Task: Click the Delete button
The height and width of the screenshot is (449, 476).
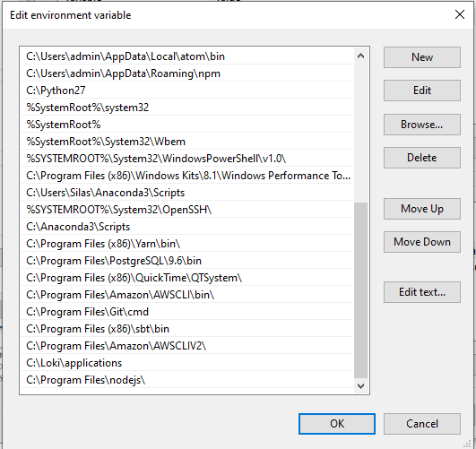Action: point(422,158)
